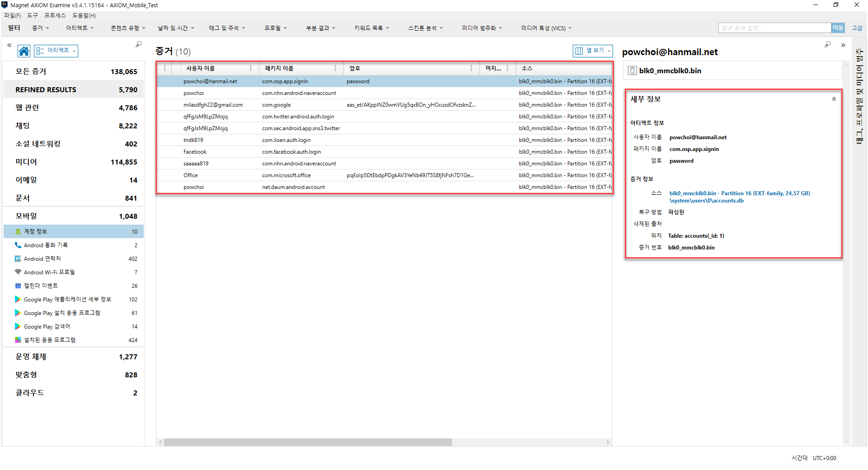
Task: Select the Facebook account row
Action: pyautogui.click(x=384, y=152)
